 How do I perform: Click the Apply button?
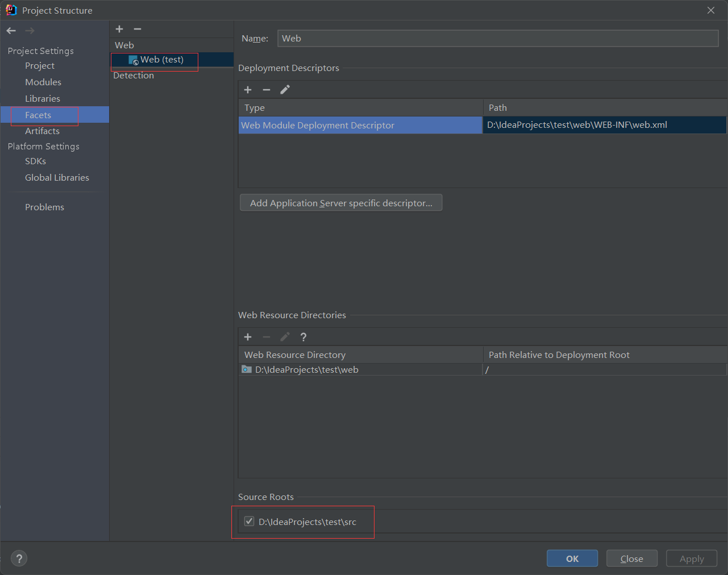coord(692,559)
